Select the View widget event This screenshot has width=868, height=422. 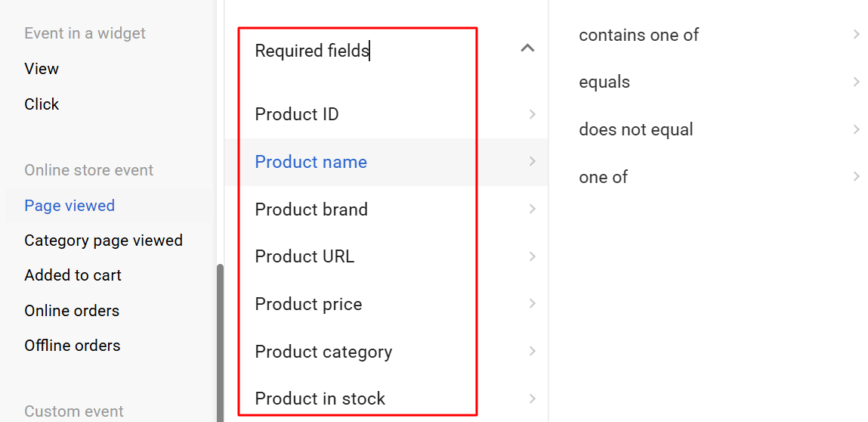click(42, 69)
